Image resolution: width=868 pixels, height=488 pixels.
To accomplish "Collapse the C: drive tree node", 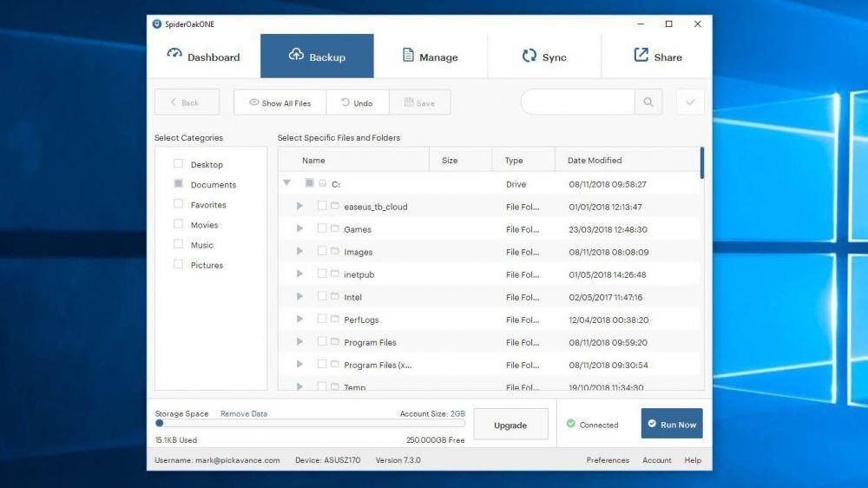I will click(x=286, y=183).
